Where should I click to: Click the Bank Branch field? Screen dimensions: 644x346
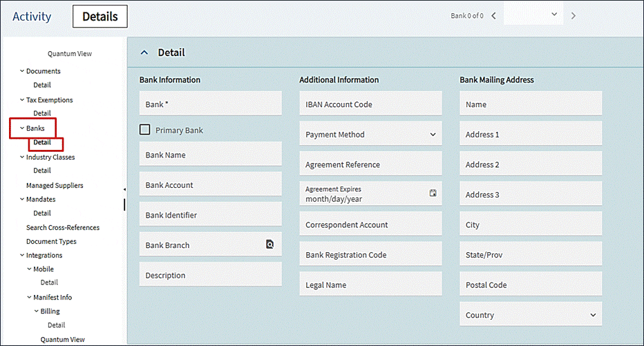[x=211, y=244]
